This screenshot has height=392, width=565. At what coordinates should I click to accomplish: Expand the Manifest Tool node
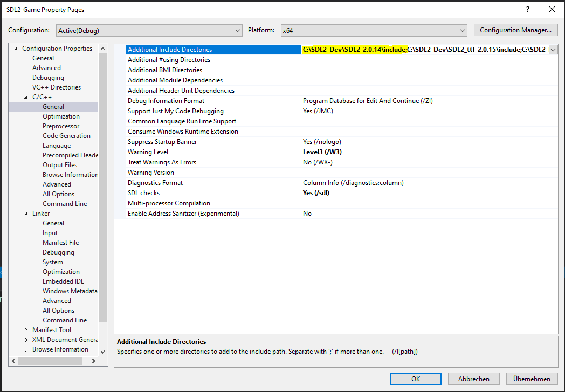coord(26,330)
